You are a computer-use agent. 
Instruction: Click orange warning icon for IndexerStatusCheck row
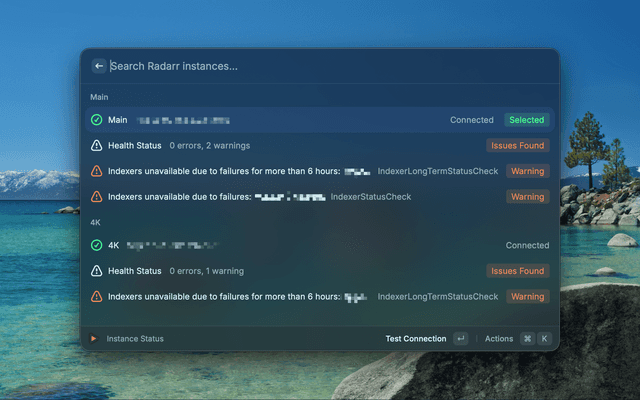point(96,197)
